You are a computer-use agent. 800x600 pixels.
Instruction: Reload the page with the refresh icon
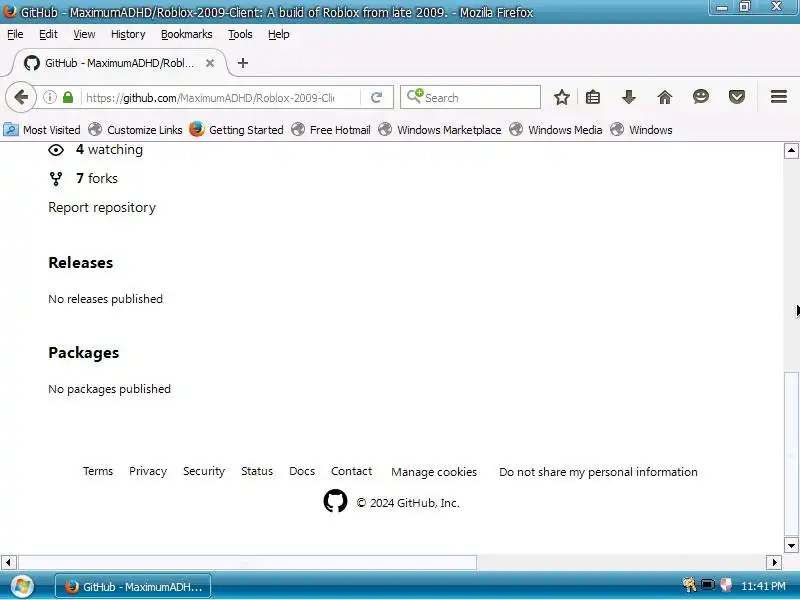point(377,97)
